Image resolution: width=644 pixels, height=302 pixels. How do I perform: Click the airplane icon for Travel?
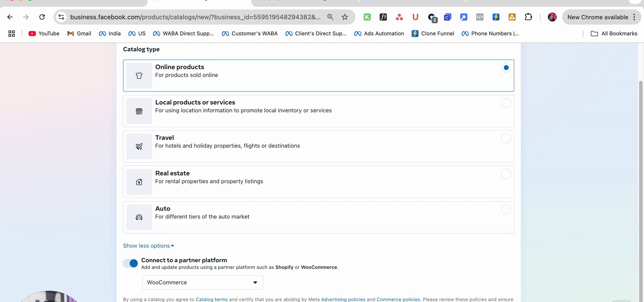[139, 147]
